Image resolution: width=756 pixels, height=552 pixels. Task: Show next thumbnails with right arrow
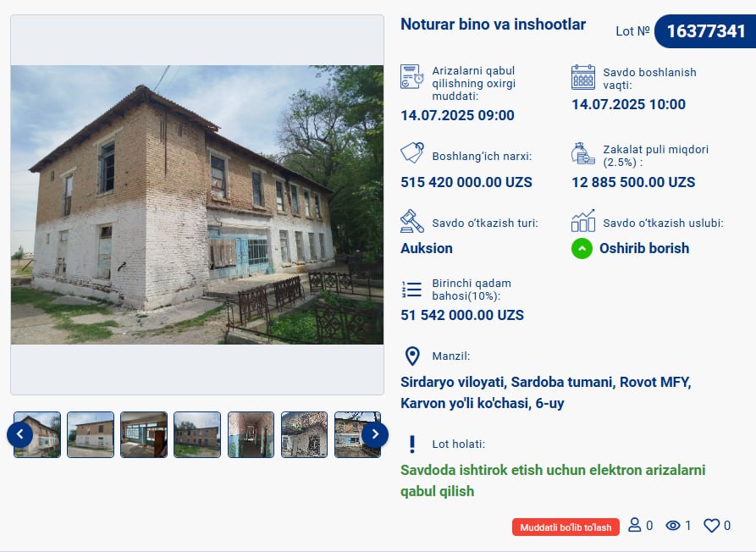375,434
